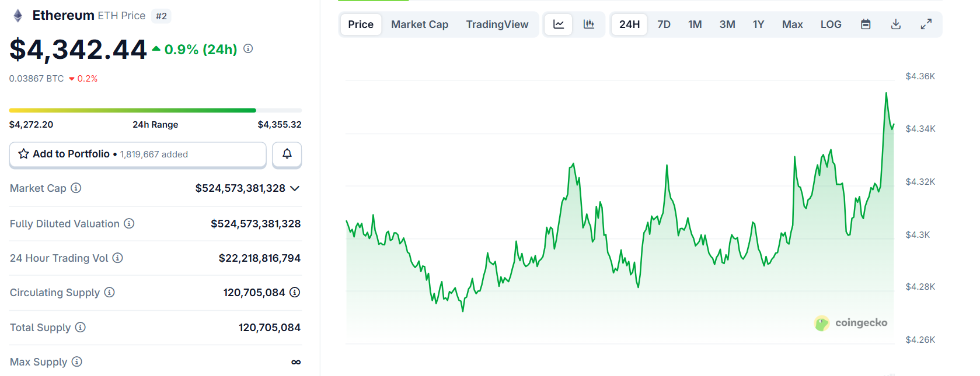Viewport: 980px width, 376px height.
Task: Click the bell price alert icon
Action: coord(287,154)
